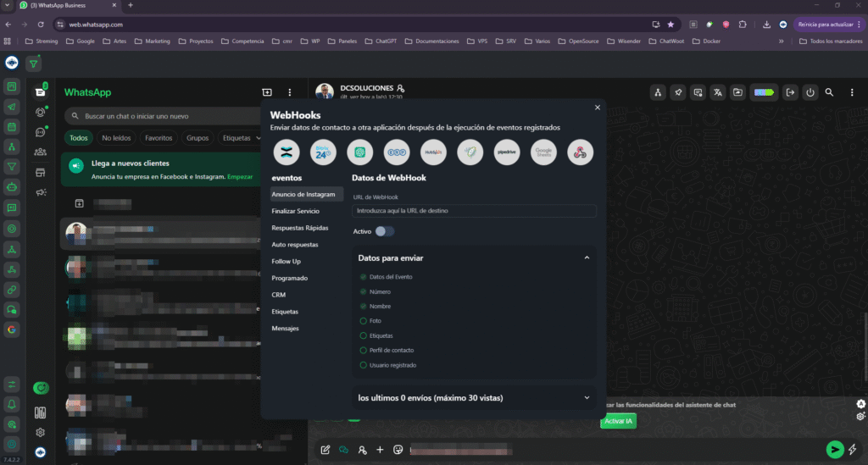
Task: Switch to Favoritos chat filter
Action: (x=159, y=138)
